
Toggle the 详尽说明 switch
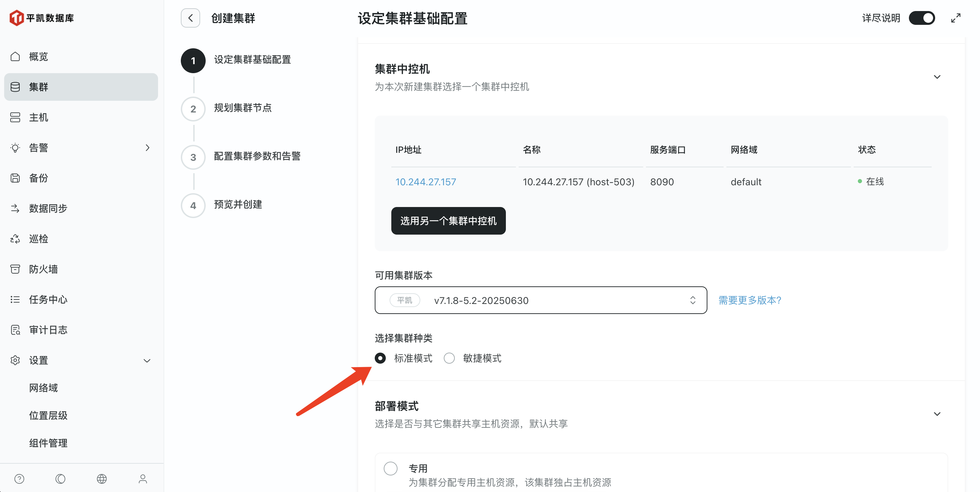pyautogui.click(x=921, y=18)
